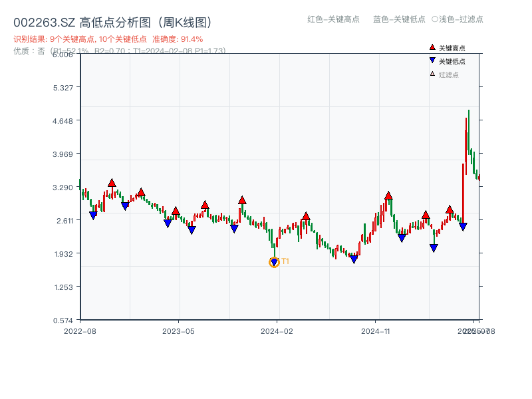Screen dimensions: 532x399
Task: Click the blue low marker just before 2023-05
Action: (x=168, y=223)
